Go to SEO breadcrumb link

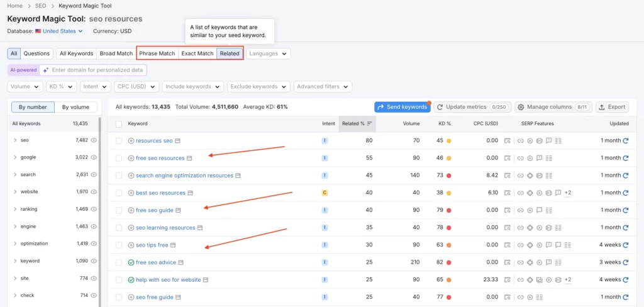[41, 6]
